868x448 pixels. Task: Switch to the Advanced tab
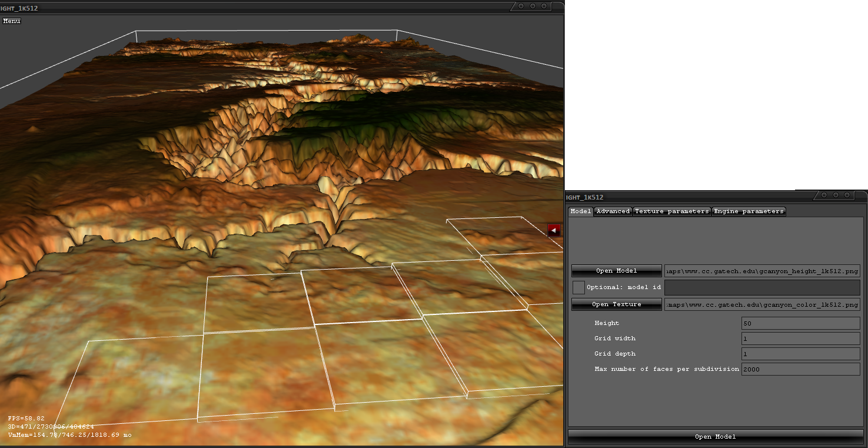[613, 211]
